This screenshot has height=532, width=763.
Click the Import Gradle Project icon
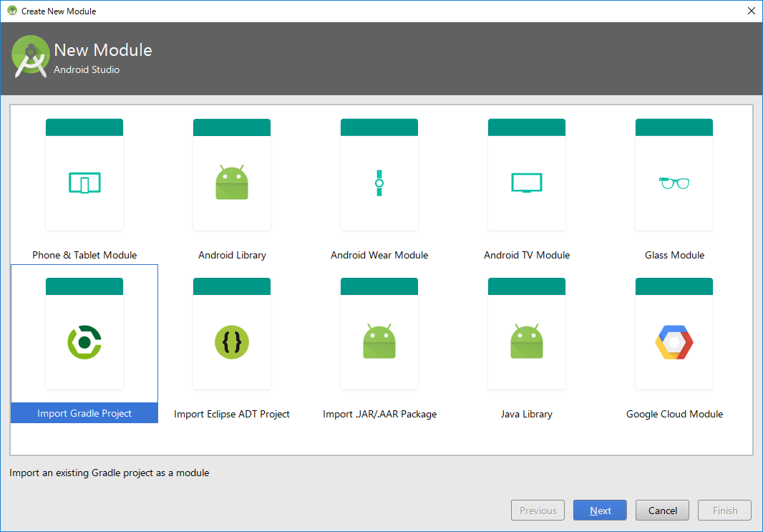[x=84, y=342]
